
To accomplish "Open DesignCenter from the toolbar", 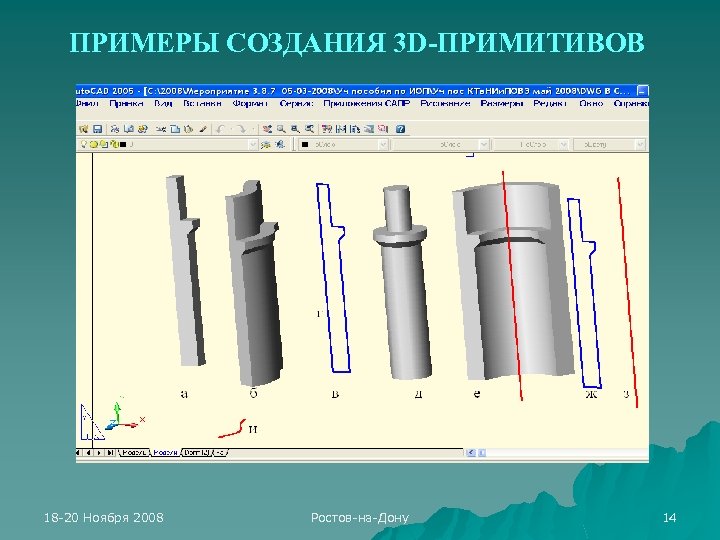I will coord(341,129).
